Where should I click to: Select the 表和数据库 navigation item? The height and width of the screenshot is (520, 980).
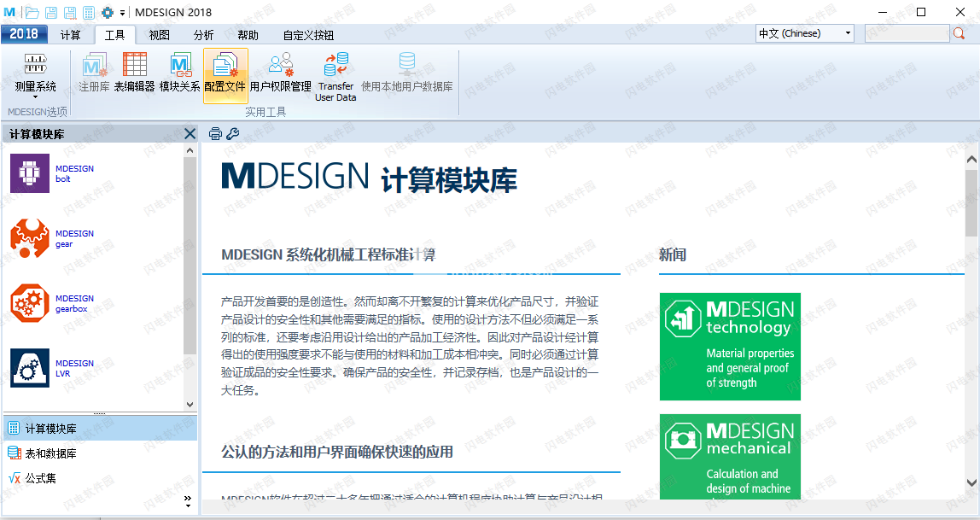point(100,453)
